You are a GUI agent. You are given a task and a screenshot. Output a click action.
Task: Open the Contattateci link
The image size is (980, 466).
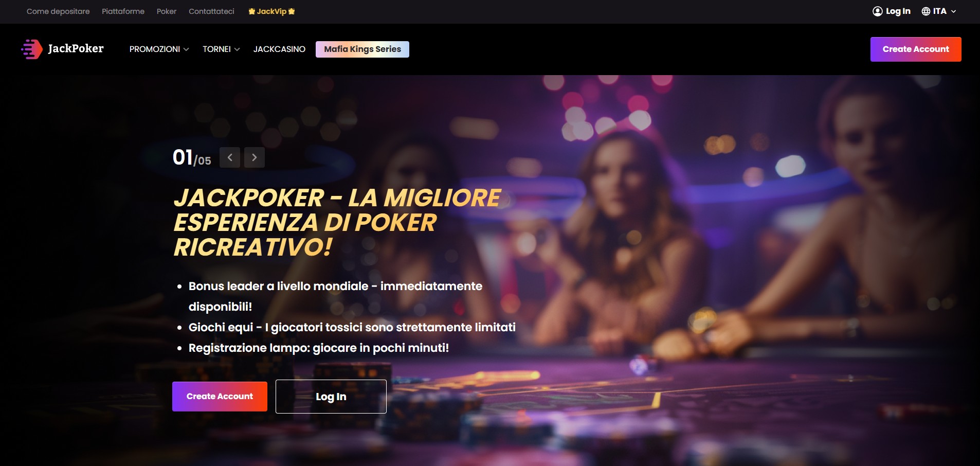point(211,11)
